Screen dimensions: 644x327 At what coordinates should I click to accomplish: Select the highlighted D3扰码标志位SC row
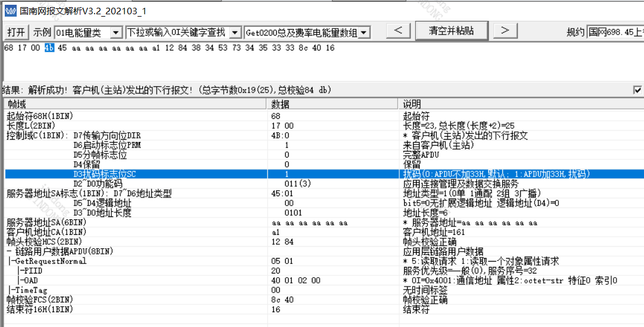pos(324,174)
